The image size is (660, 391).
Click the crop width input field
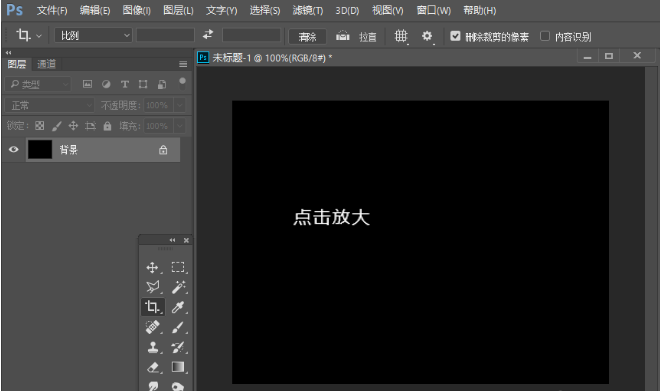click(165, 35)
